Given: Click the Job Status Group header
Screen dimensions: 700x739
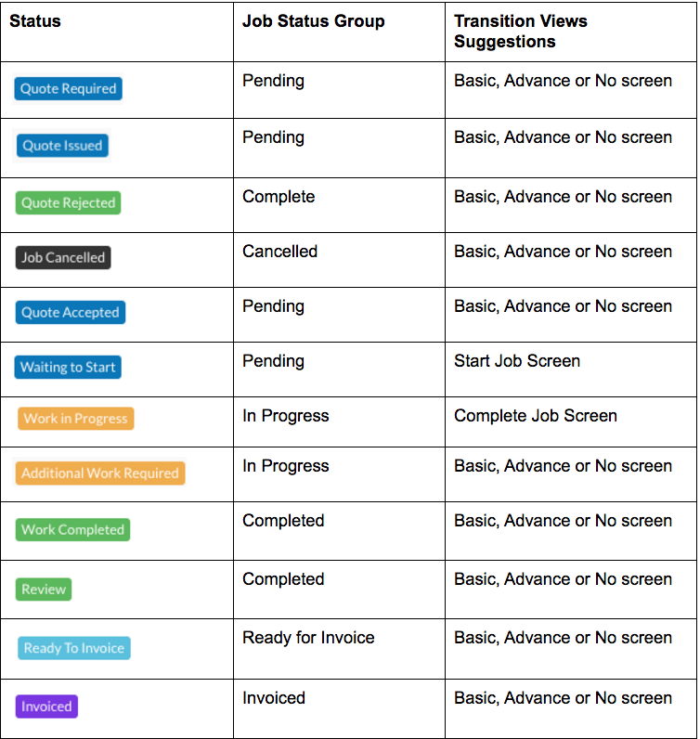Looking at the screenshot, I should 314,21.
